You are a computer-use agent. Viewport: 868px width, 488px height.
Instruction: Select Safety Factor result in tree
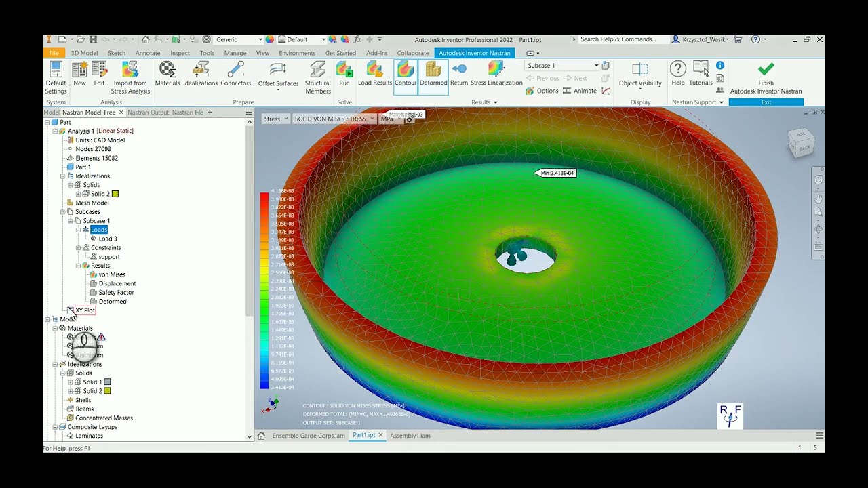pyautogui.click(x=117, y=293)
